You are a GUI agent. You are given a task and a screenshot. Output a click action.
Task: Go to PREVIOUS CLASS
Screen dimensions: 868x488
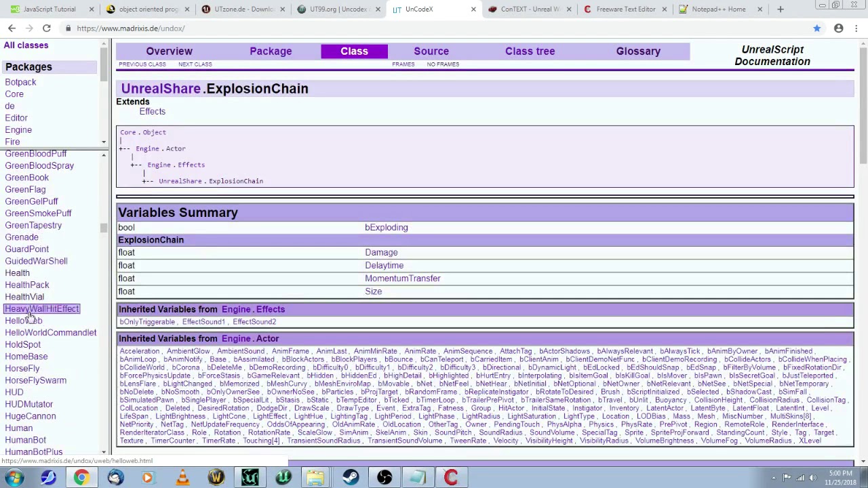142,64
